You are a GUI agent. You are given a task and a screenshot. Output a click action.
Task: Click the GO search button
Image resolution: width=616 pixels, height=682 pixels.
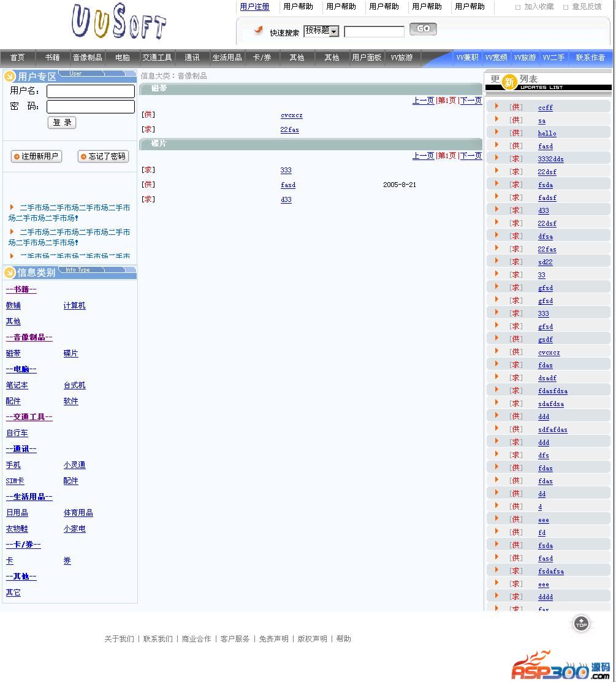click(x=423, y=29)
